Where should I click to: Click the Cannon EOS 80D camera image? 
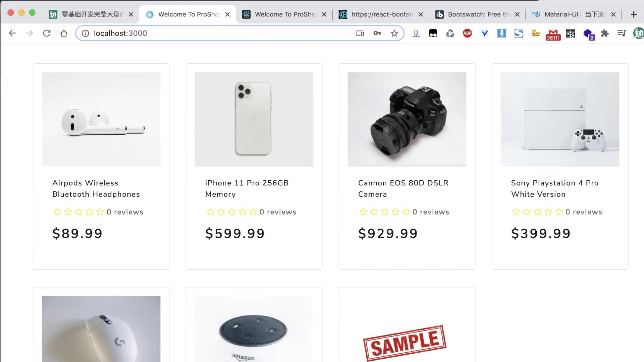pos(407,119)
